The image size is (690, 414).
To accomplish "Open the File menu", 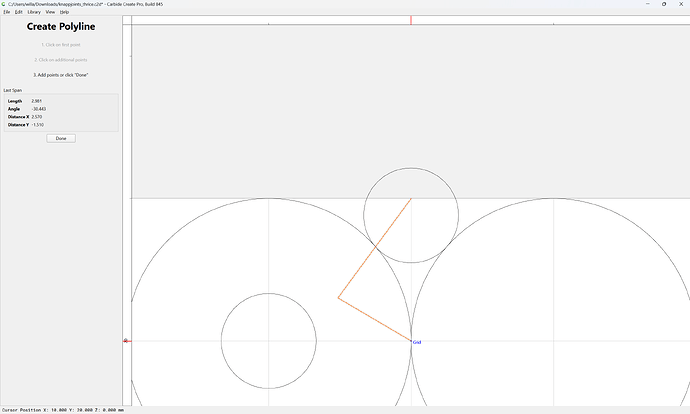I will 7,12.
